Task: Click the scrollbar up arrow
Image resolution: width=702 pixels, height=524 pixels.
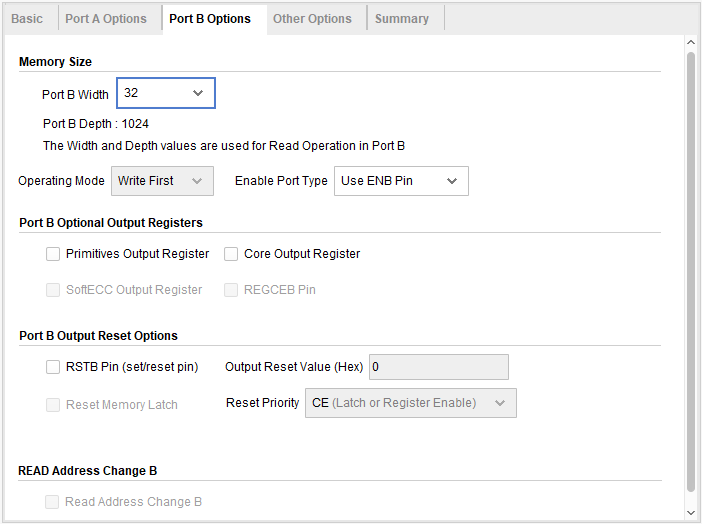Action: coord(690,43)
